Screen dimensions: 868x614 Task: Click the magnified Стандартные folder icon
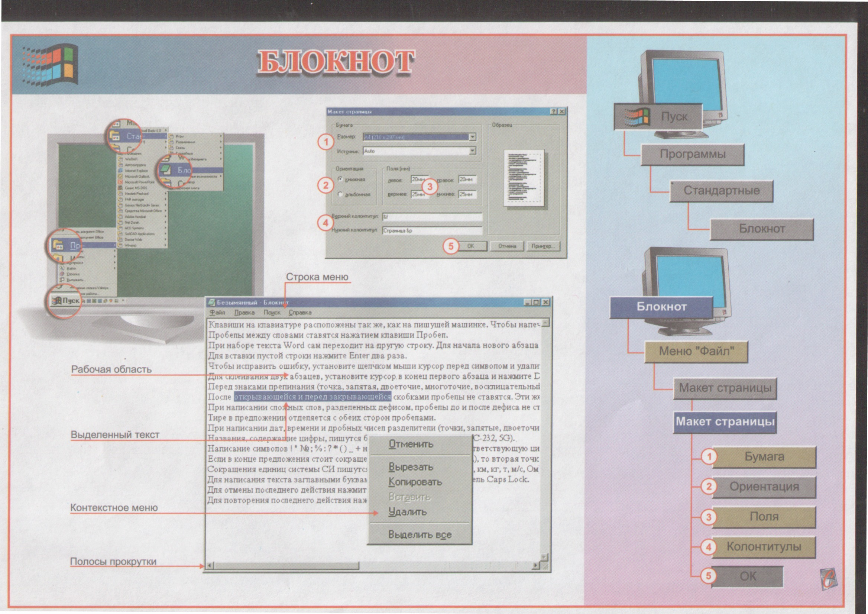[114, 135]
